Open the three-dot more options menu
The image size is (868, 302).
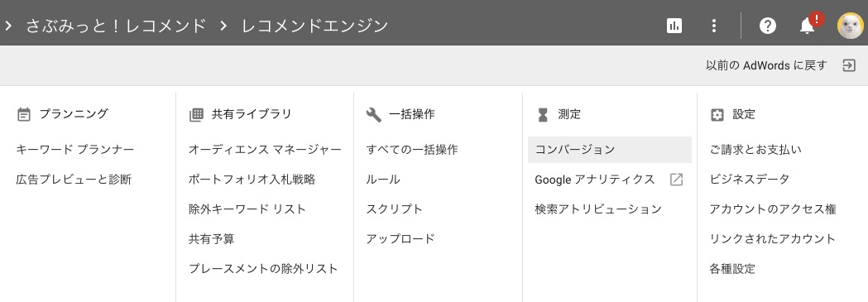[x=714, y=26]
